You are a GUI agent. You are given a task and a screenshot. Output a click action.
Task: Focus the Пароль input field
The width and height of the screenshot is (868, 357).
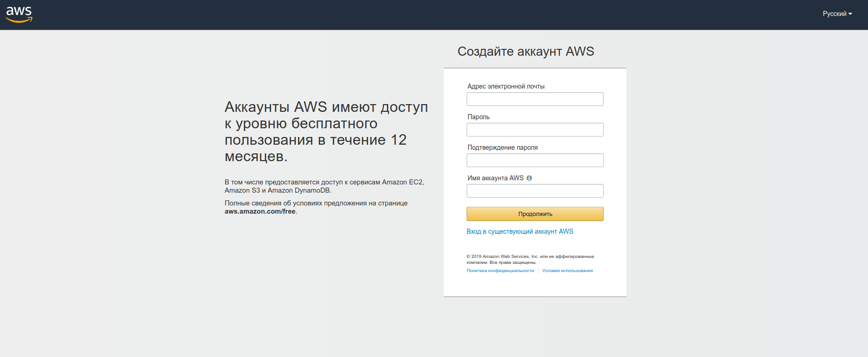(535, 130)
